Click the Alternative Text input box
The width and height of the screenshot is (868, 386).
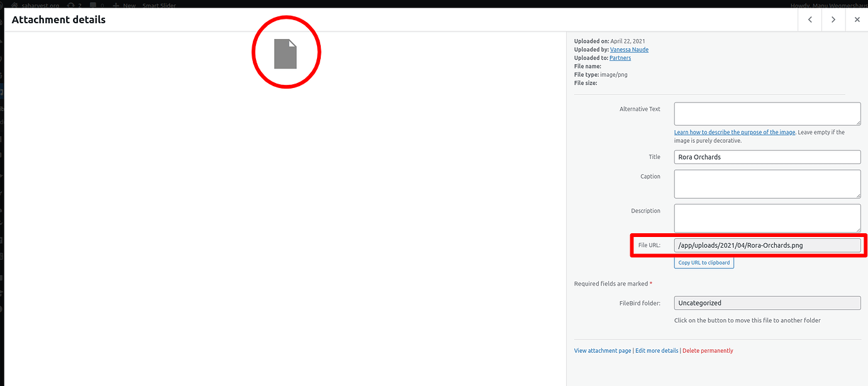[767, 114]
